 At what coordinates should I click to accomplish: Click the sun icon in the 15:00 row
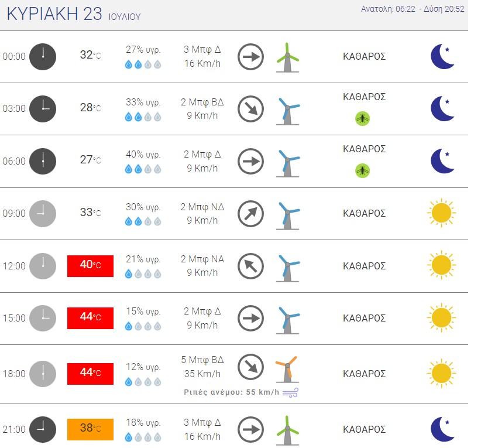441,317
